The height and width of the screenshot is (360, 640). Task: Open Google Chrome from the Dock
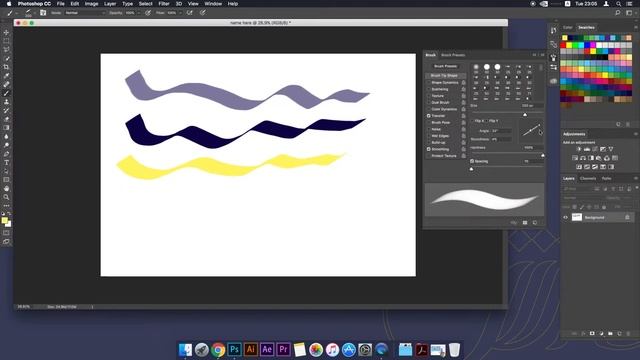(x=218, y=350)
